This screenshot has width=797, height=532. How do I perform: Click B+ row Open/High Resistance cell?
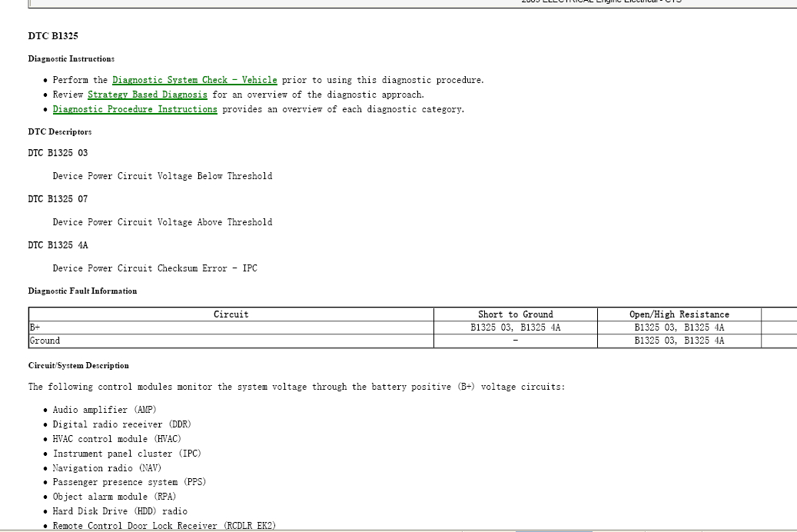pyautogui.click(x=679, y=328)
